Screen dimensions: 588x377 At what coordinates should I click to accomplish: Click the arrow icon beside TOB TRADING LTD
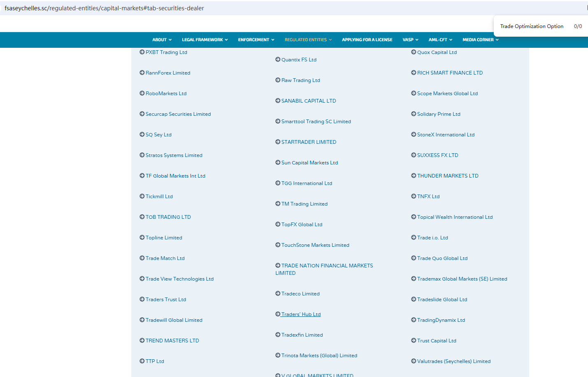142,217
